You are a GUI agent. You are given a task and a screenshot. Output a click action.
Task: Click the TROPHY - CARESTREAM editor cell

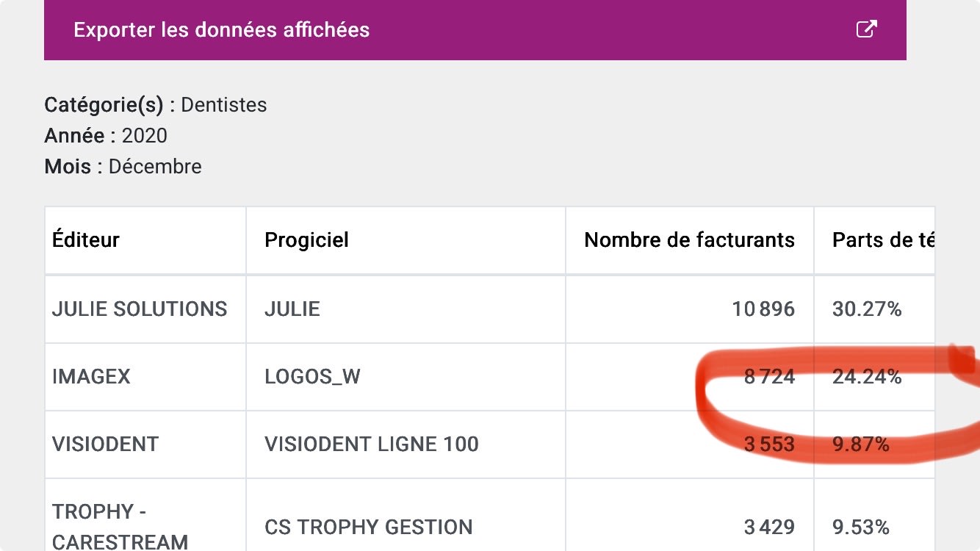point(120,526)
